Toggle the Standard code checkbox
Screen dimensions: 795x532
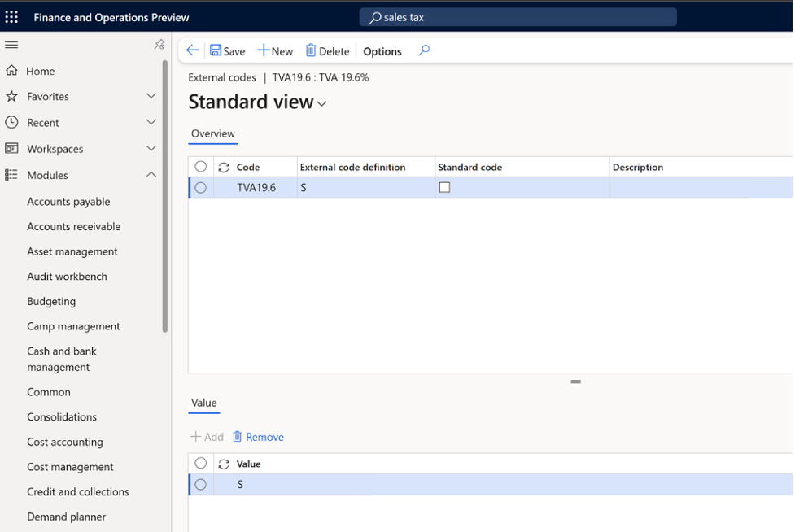[444, 187]
